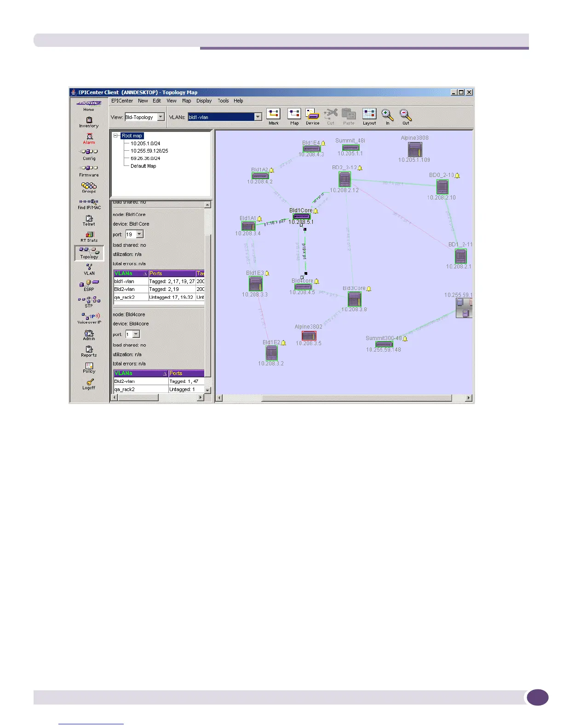Select the p19 x p1 link label
563x728 pixels.
coord(304,251)
